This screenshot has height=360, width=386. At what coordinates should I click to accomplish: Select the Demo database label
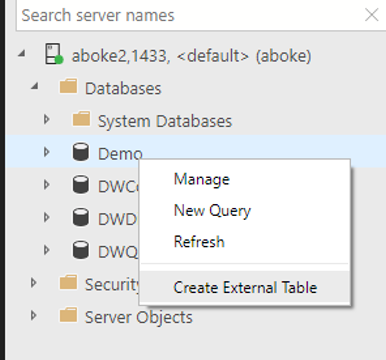click(x=120, y=154)
